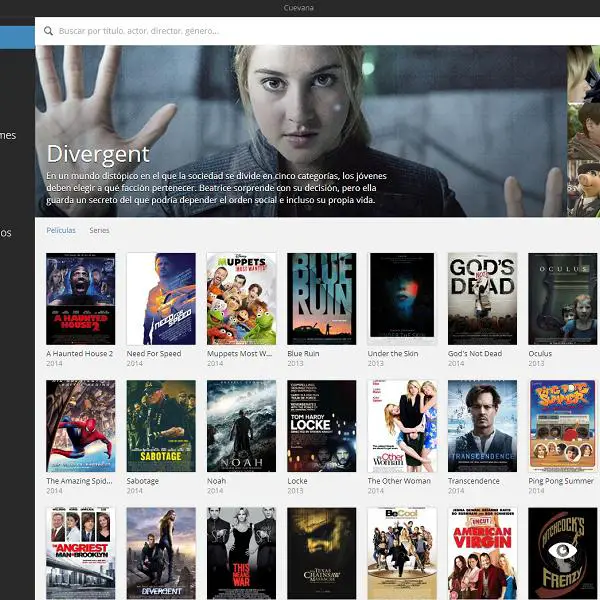Click the Under the Skin title text
The height and width of the screenshot is (600, 600).
point(393,354)
